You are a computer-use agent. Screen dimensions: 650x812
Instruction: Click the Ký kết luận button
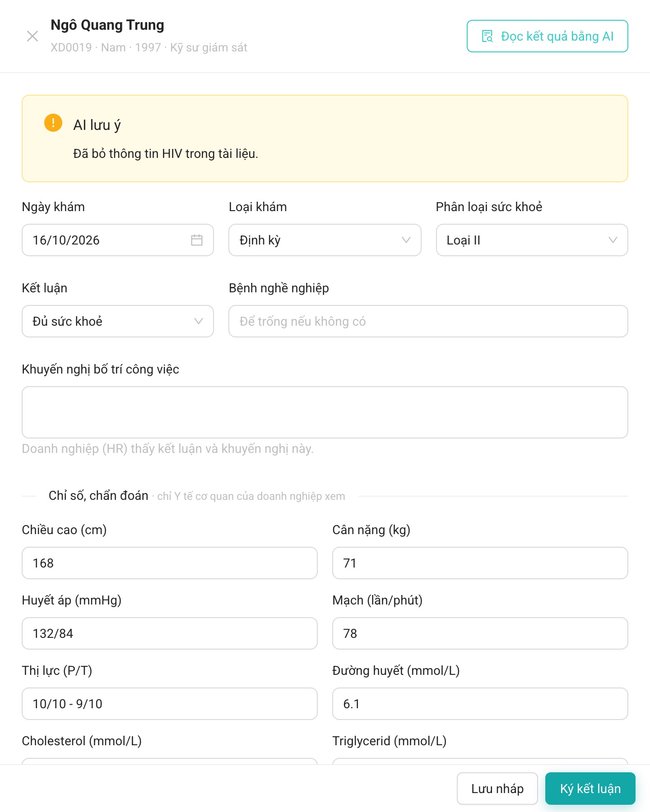pos(590,789)
